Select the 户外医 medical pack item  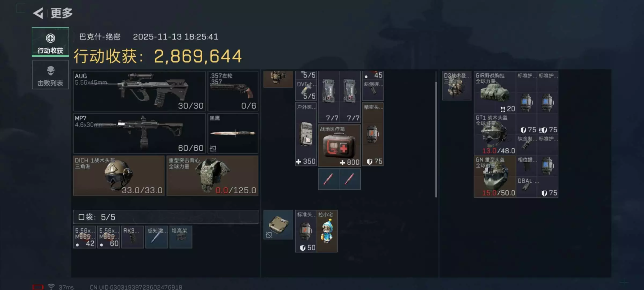tap(306, 134)
